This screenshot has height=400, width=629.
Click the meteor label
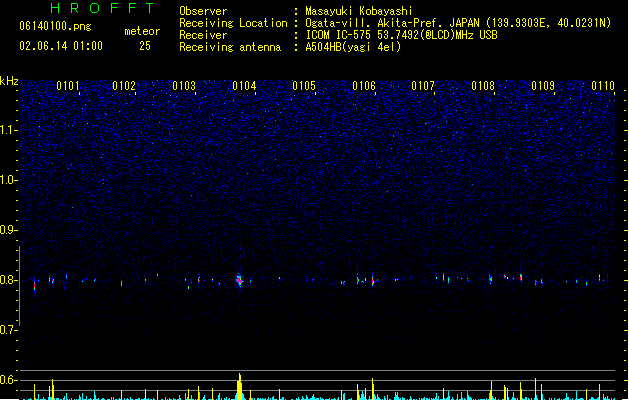tap(142, 31)
